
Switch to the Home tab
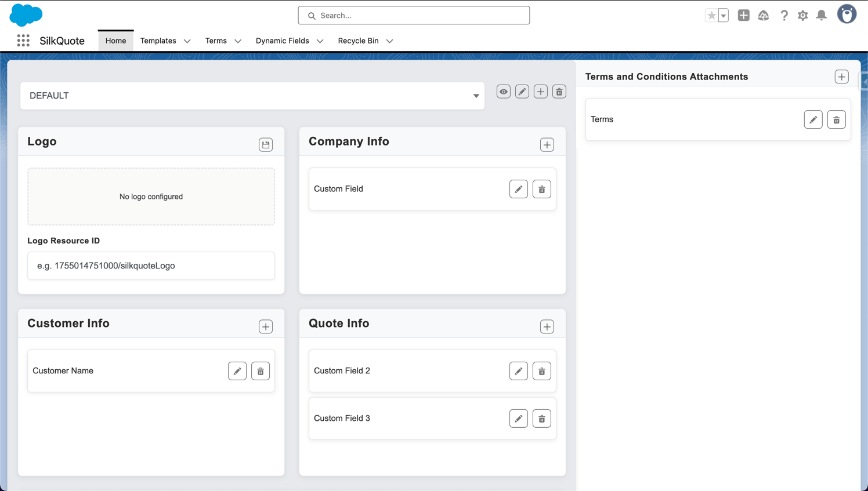115,41
